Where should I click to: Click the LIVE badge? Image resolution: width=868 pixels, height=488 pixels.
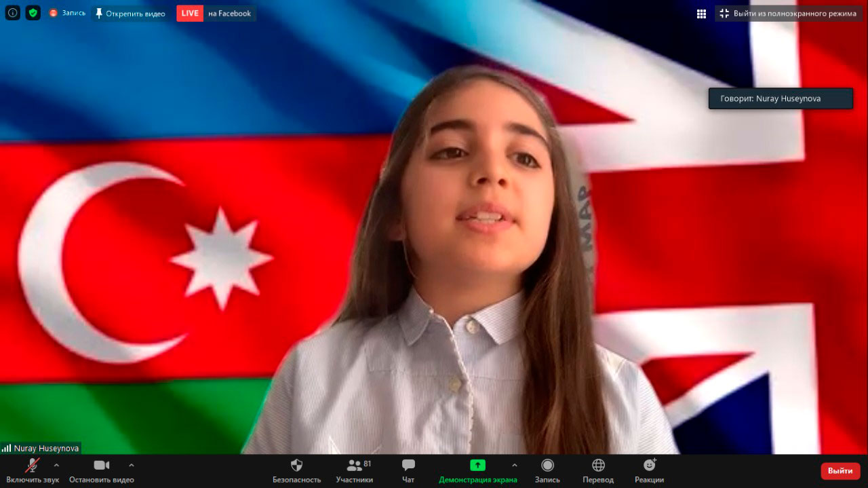(x=190, y=14)
